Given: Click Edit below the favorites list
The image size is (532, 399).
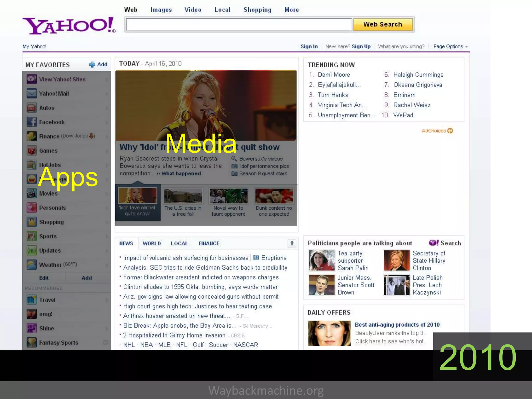Looking at the screenshot, I should point(44,278).
